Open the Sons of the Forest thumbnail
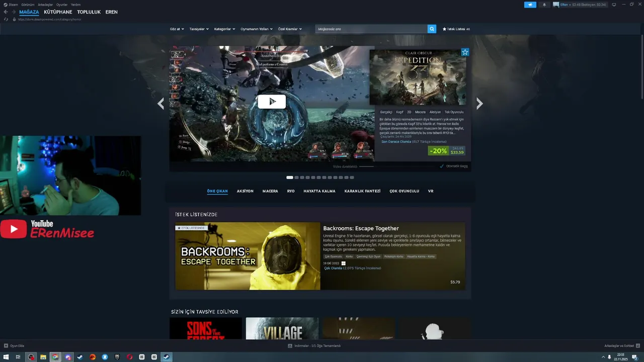 point(206,328)
